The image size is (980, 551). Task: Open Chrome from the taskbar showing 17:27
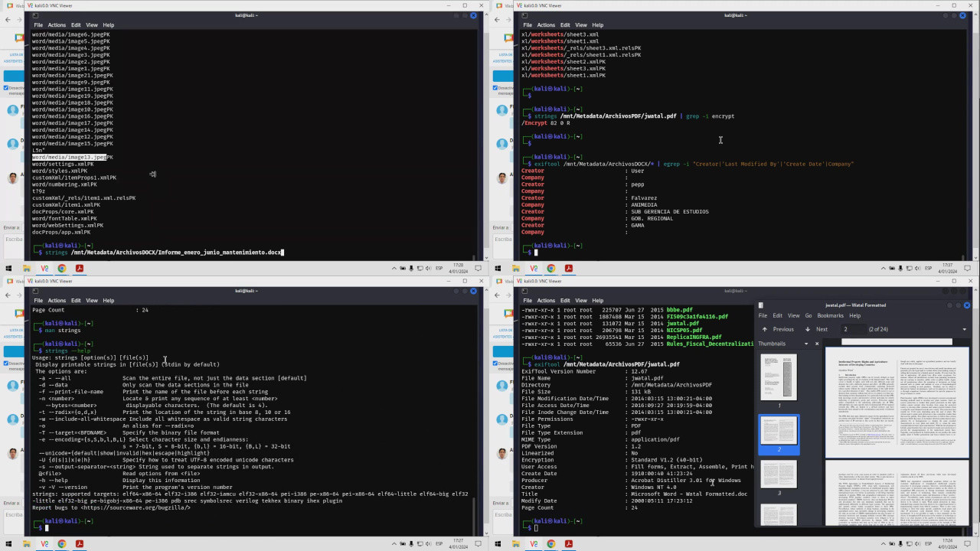click(62, 544)
